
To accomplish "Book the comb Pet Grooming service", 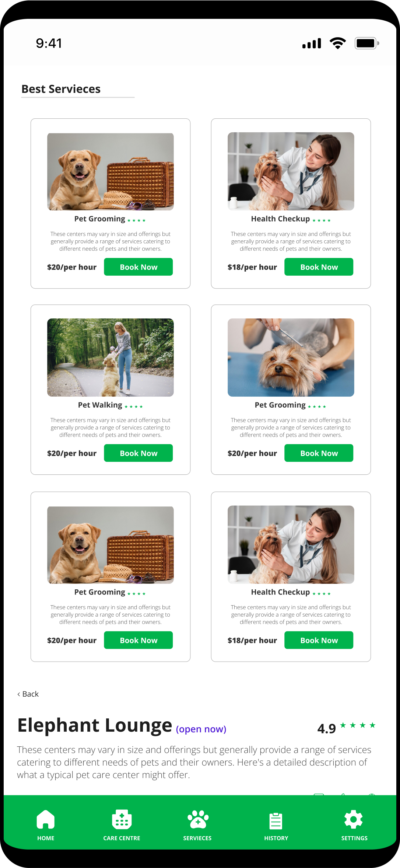I will pyautogui.click(x=319, y=453).
